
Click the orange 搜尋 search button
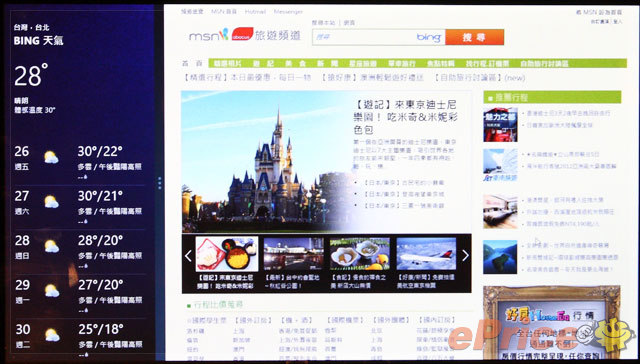[474, 37]
